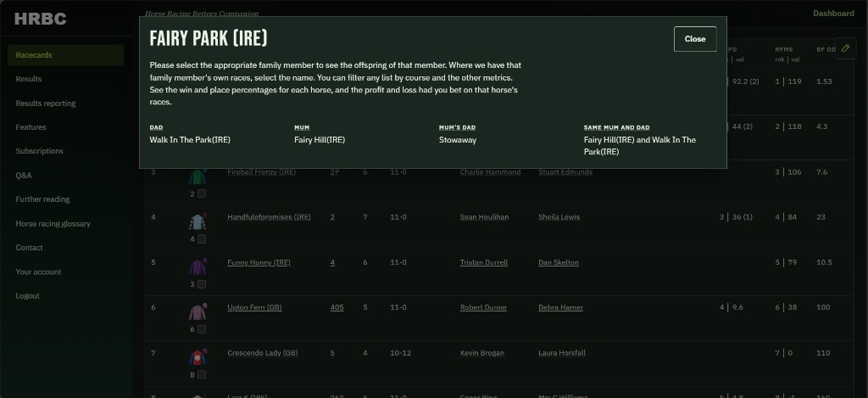Select mum's dad Stowaway
Viewport: 868px width, 398px height.
pyautogui.click(x=457, y=140)
